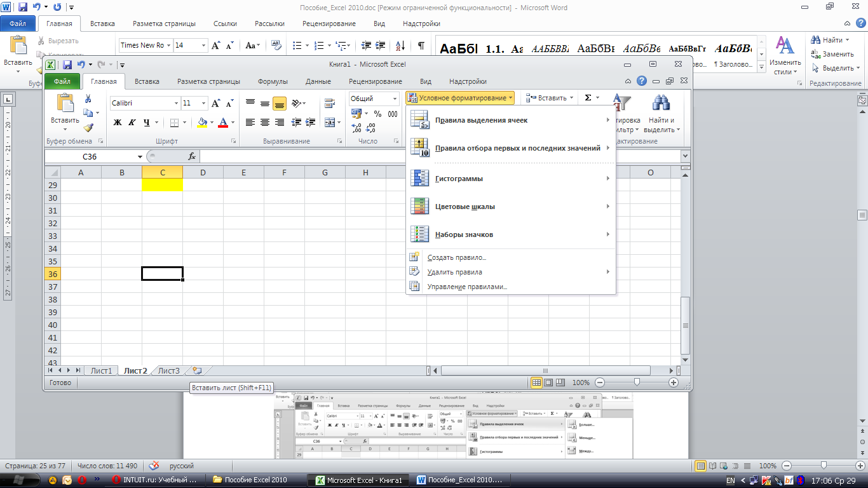This screenshot has width=868, height=488.
Task: Click the Format Painter brush in Excel
Action: pos(88,127)
